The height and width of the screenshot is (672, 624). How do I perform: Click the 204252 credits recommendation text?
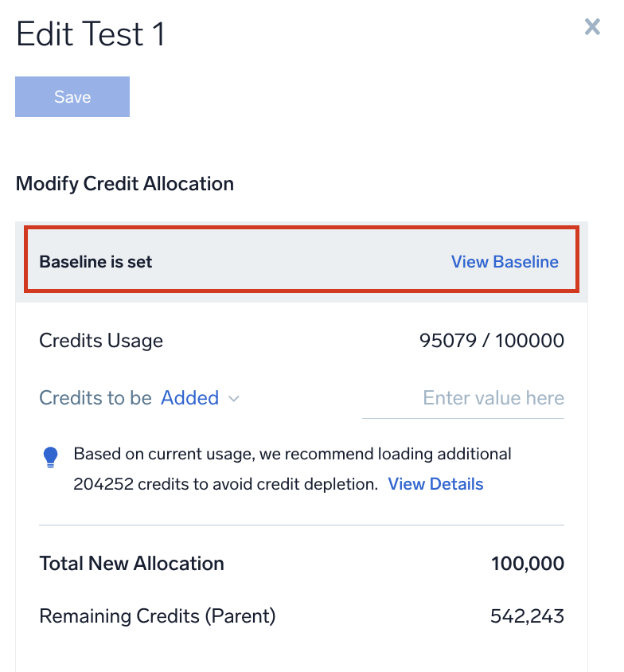225,484
